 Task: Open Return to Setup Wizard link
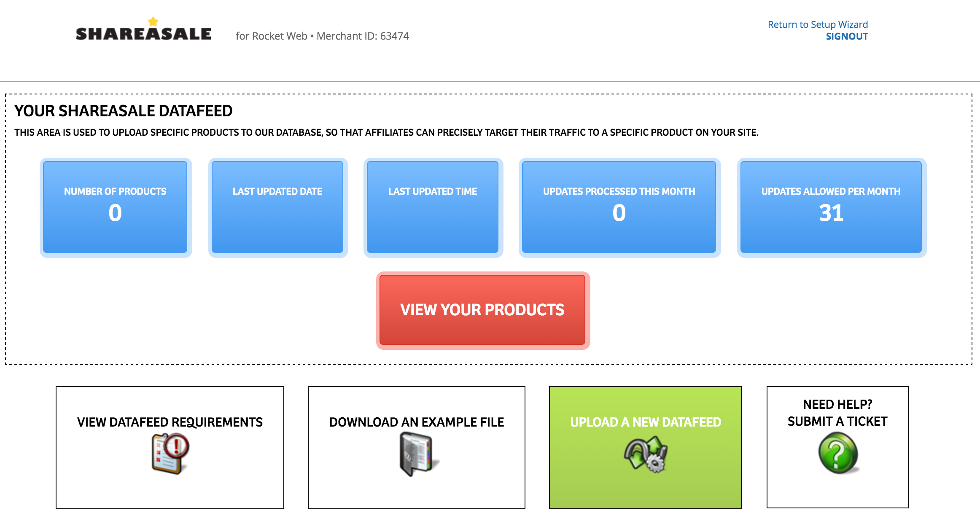(x=818, y=24)
